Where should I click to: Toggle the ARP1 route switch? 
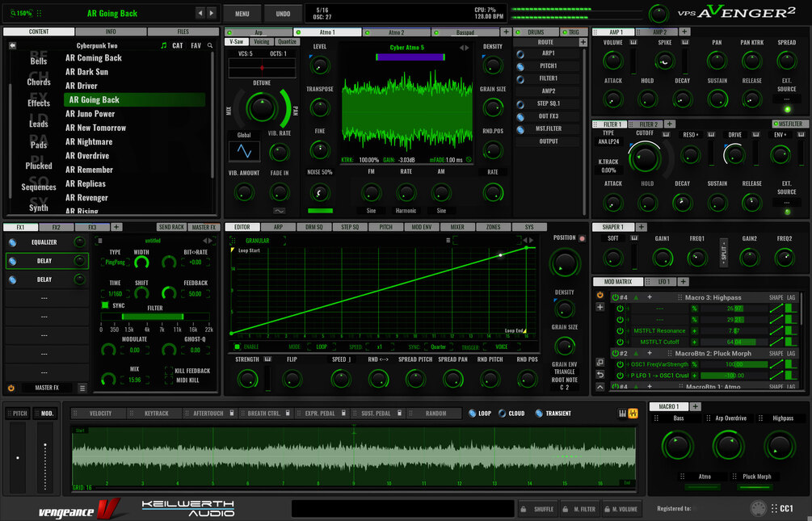[520, 53]
